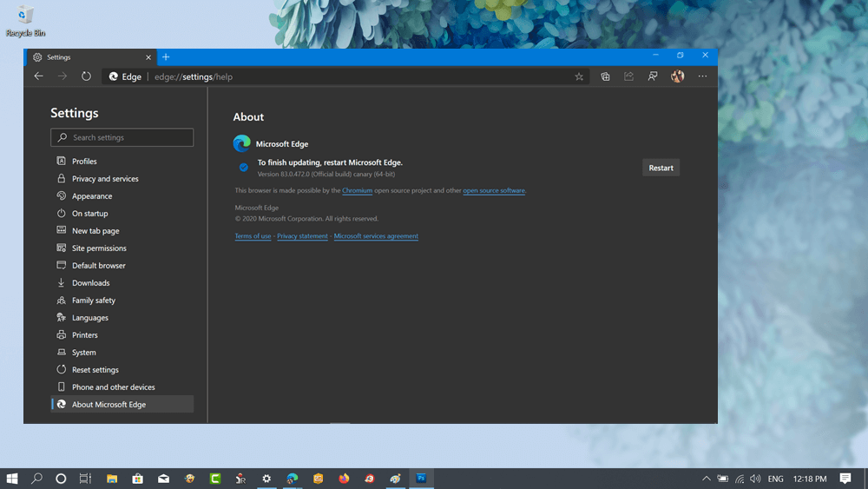Open Microsoft Store from the taskbar
Image resolution: width=868 pixels, height=489 pixels.
[137, 479]
